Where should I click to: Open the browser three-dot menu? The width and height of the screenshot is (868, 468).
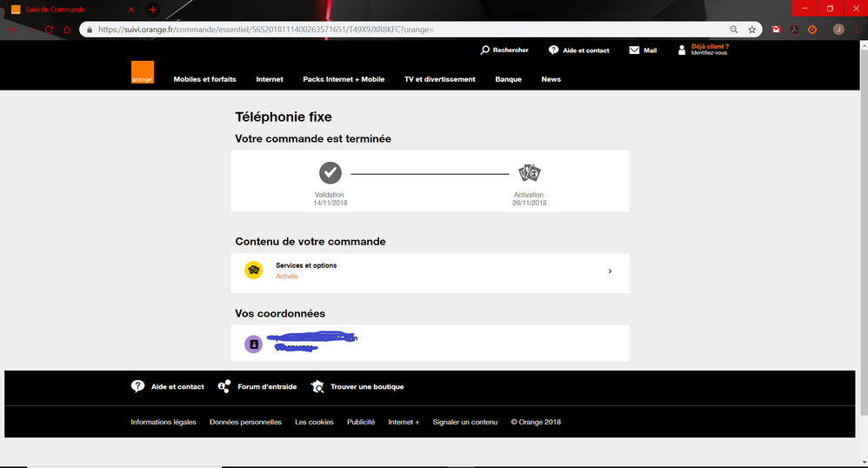click(857, 30)
